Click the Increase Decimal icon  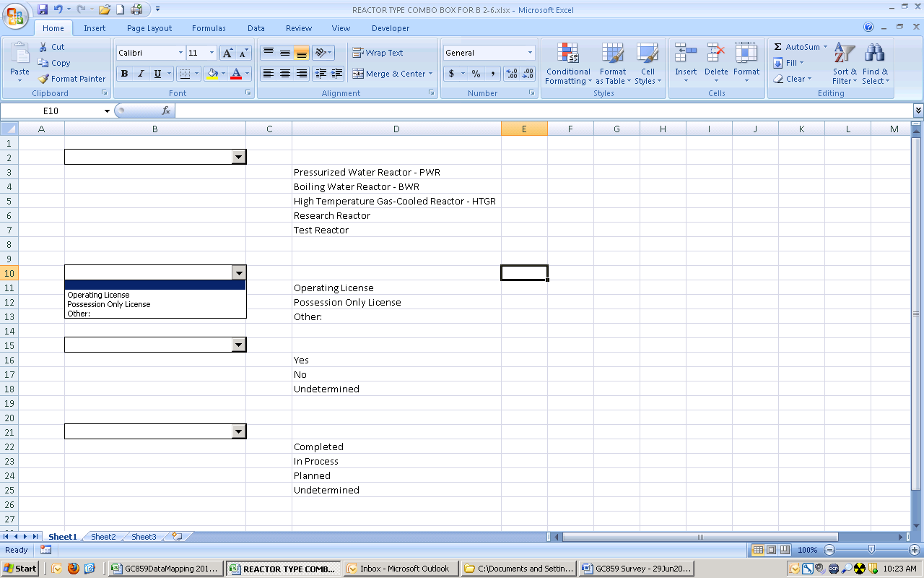click(512, 74)
